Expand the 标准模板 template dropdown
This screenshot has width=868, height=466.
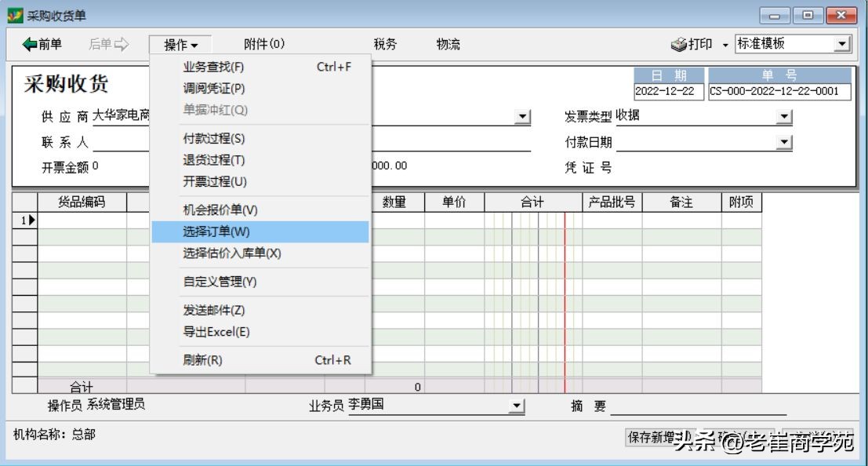point(843,43)
